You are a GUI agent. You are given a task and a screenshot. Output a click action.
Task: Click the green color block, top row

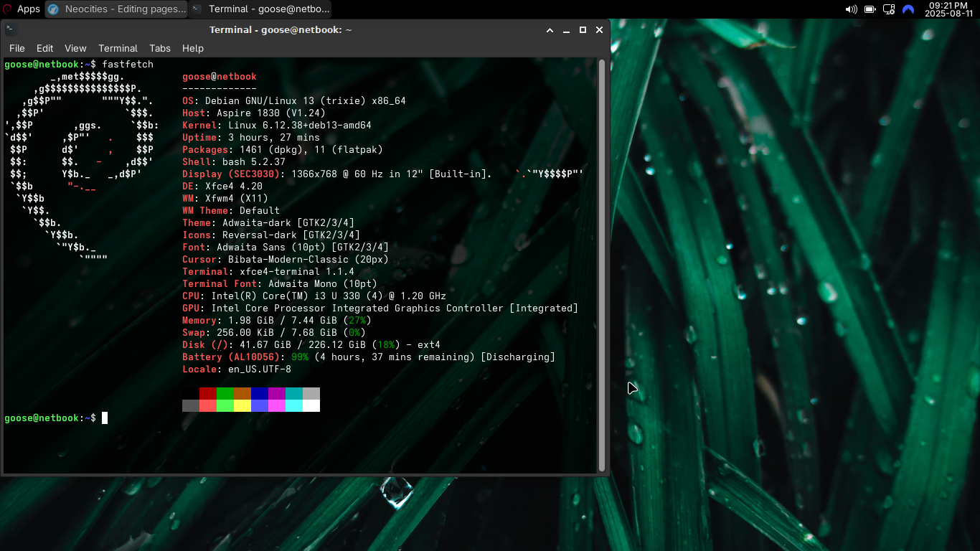point(225,393)
